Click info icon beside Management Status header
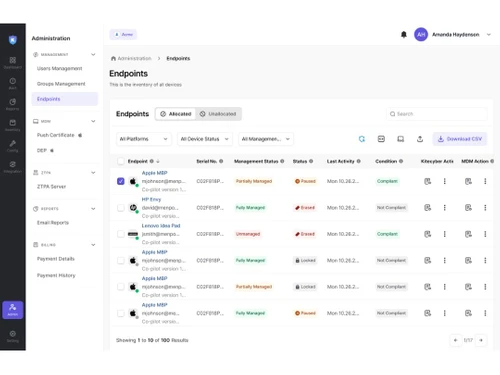Image resolution: width=500 pixels, height=375 pixels. tap(282, 161)
